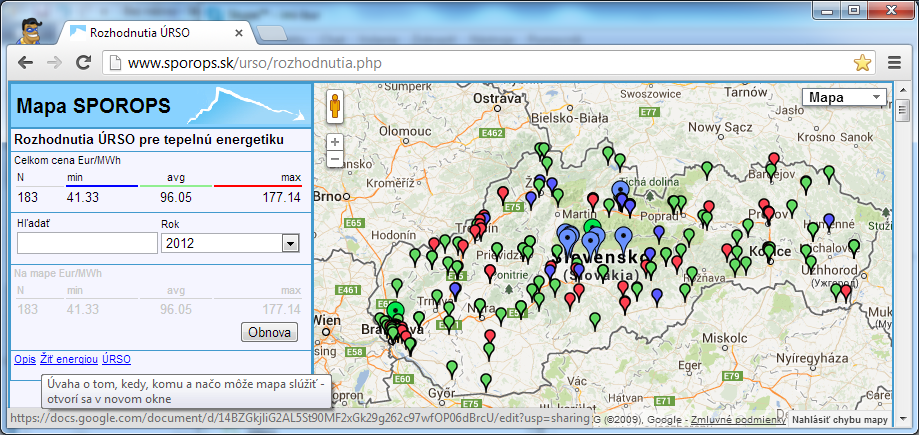
Task: Zoom in the map with the plus button
Action: pyautogui.click(x=335, y=142)
